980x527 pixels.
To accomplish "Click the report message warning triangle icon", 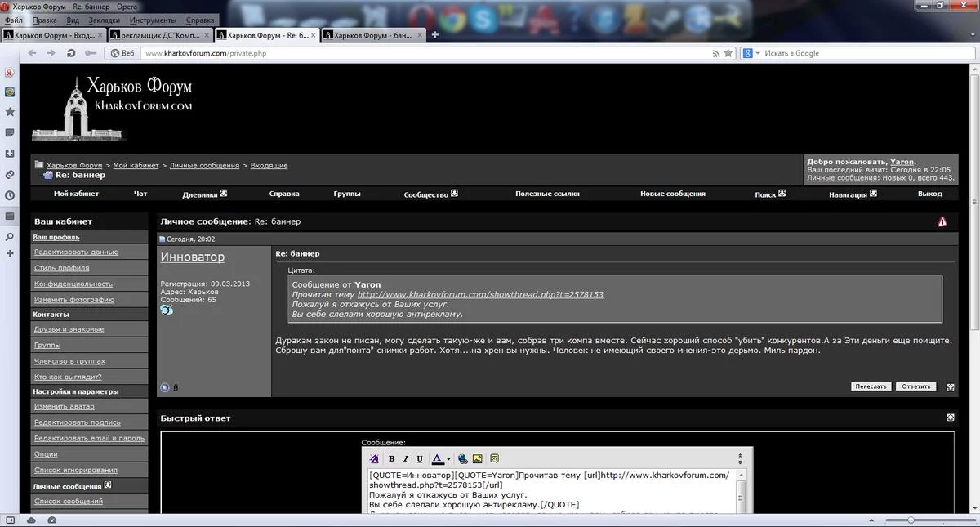I will (x=942, y=221).
